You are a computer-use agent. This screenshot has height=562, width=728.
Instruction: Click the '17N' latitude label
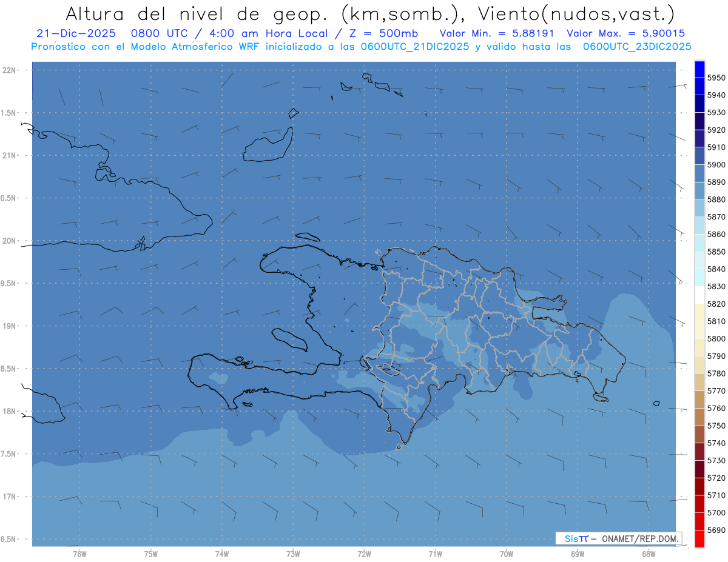10,497
